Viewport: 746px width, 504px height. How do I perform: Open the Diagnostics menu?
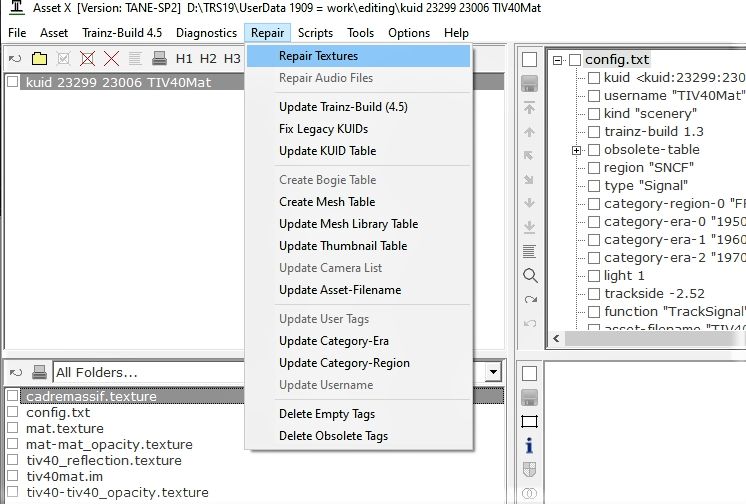206,33
